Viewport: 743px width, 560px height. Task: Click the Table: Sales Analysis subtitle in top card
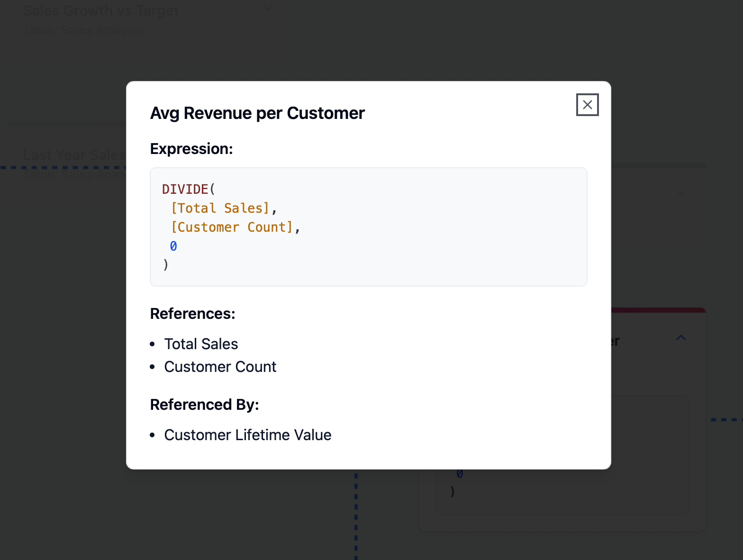83,30
